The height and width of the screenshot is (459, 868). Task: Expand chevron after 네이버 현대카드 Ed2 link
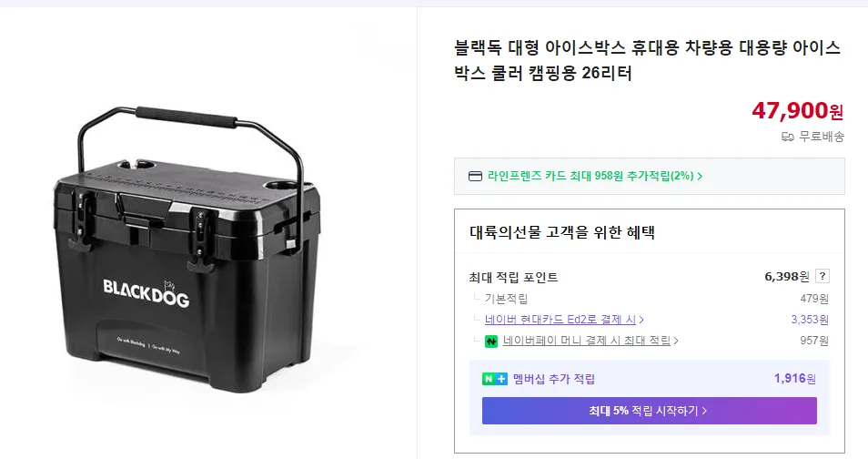click(641, 320)
